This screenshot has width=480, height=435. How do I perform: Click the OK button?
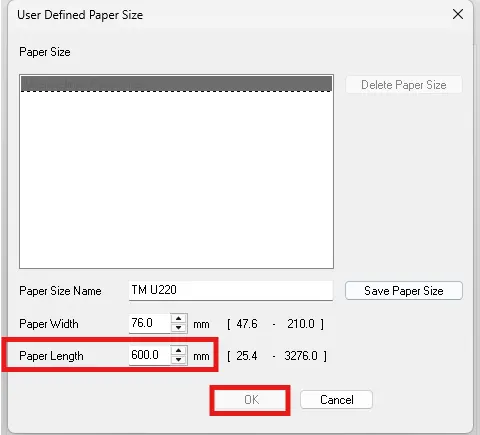[x=250, y=400]
